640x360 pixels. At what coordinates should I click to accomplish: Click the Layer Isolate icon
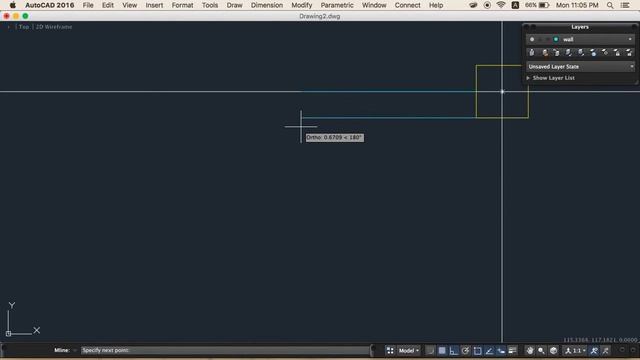click(x=569, y=53)
